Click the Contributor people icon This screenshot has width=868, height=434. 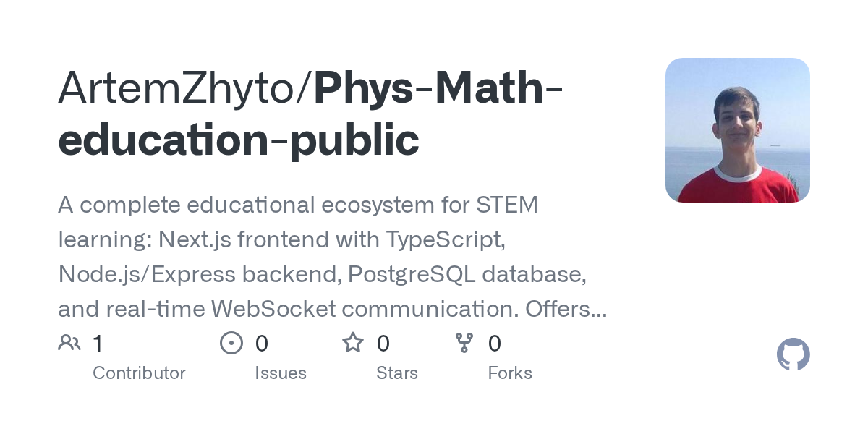(69, 343)
